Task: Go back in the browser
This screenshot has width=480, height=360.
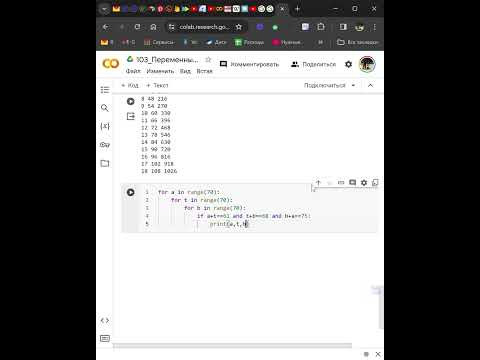Action: [106, 27]
